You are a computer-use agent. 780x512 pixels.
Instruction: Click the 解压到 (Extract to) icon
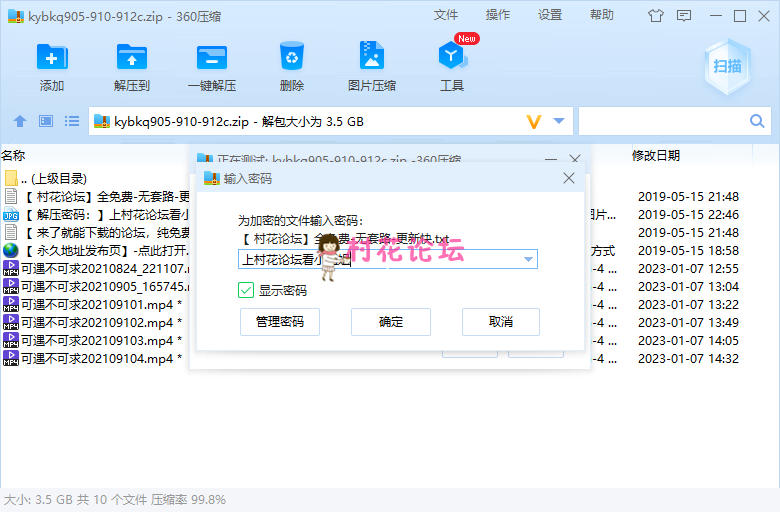click(131, 57)
